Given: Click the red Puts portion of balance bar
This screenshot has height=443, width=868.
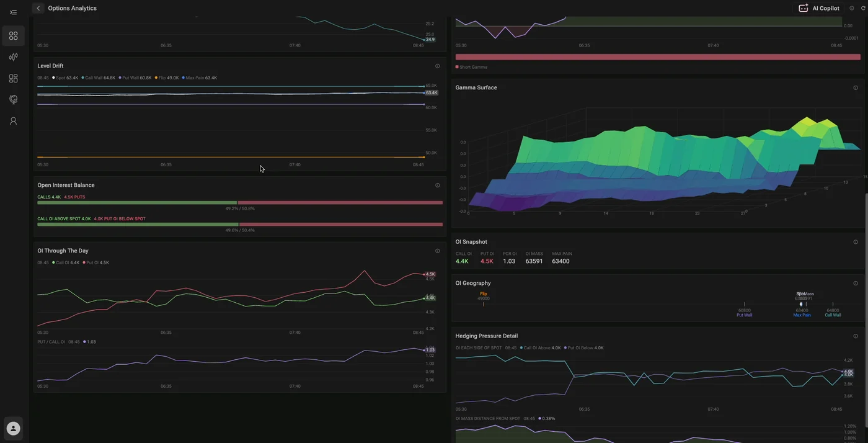Looking at the screenshot, I should pyautogui.click(x=340, y=202).
